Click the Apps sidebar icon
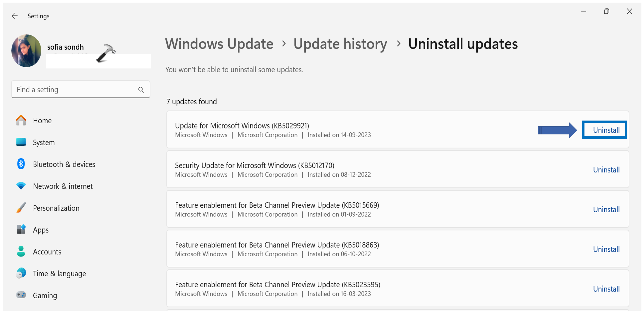This screenshot has width=644, height=314. (21, 229)
